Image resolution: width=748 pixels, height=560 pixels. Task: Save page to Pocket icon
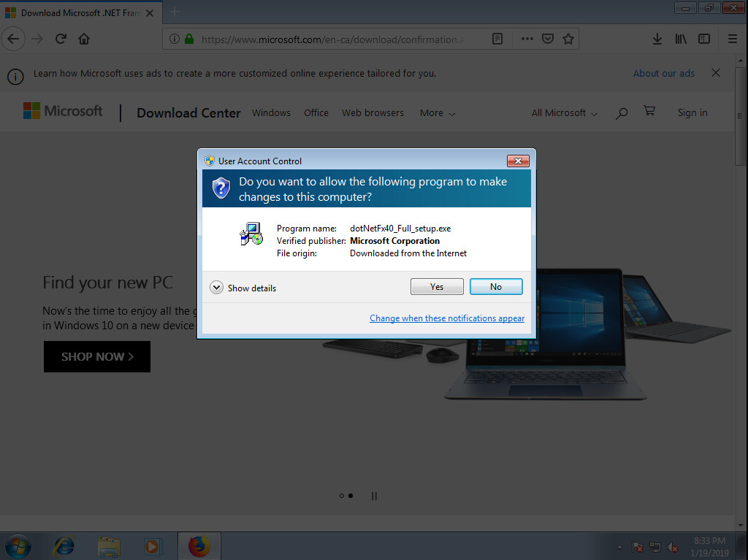548,39
